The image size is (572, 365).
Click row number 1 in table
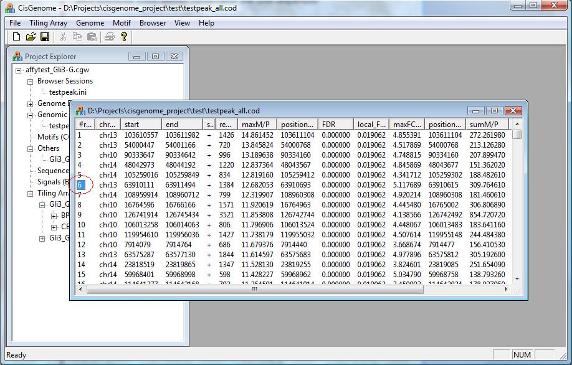tap(79, 135)
